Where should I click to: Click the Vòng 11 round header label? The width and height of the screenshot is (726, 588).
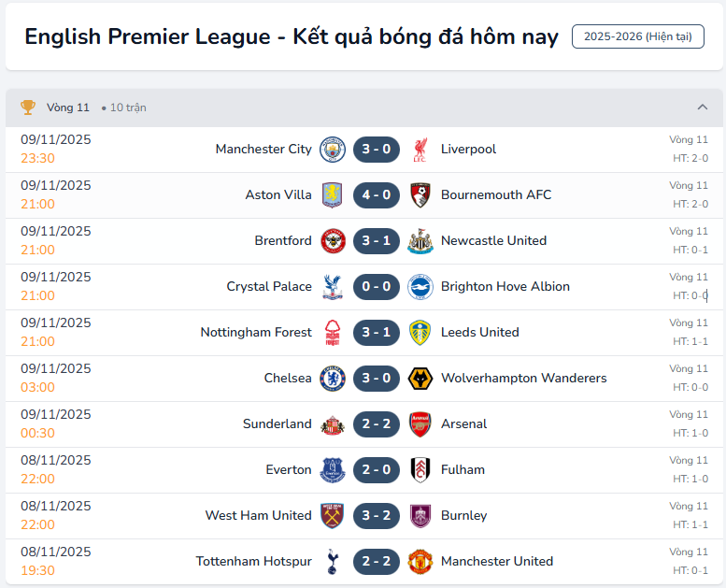(x=68, y=108)
